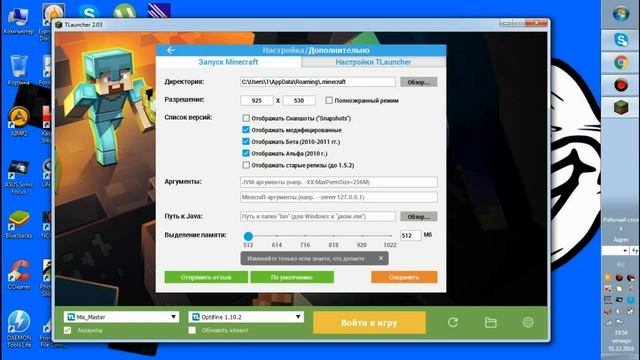This screenshot has height=360, width=640.
Task: Open DAEMON Tools Lite shortcut
Action: coord(19,329)
